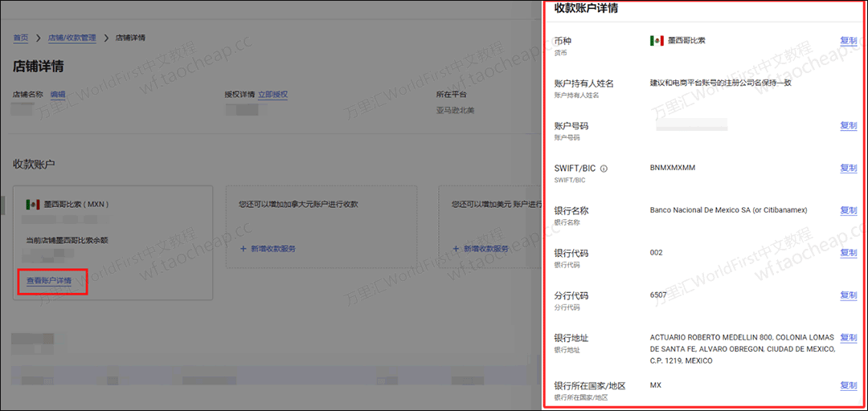
Task: Click 您还可以增加加拿大元账户进行收款 text
Action: (299, 204)
